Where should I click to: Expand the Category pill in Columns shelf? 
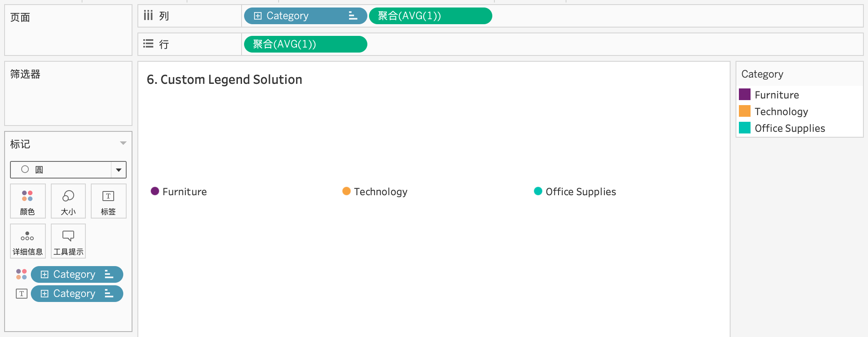(x=258, y=16)
